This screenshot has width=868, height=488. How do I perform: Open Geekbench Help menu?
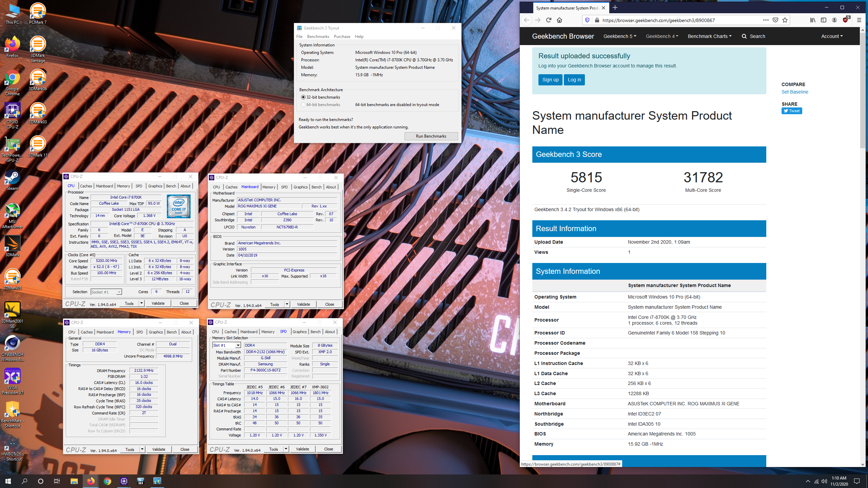pyautogui.click(x=359, y=37)
